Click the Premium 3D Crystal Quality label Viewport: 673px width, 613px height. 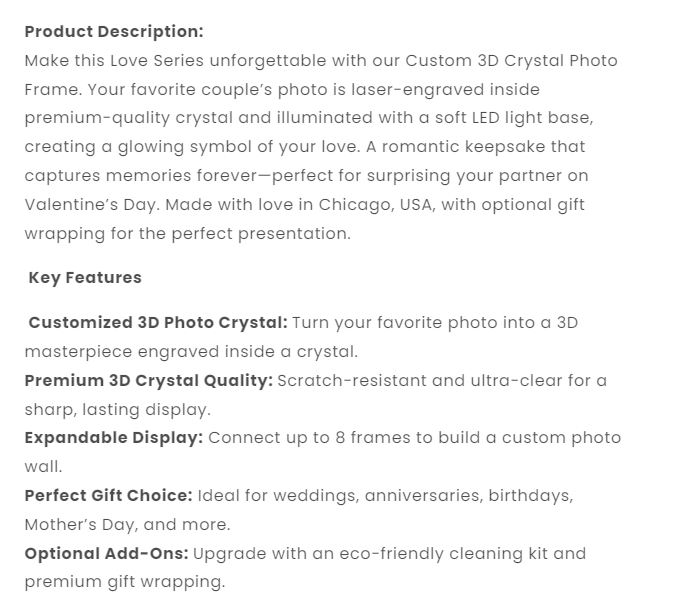tap(148, 381)
